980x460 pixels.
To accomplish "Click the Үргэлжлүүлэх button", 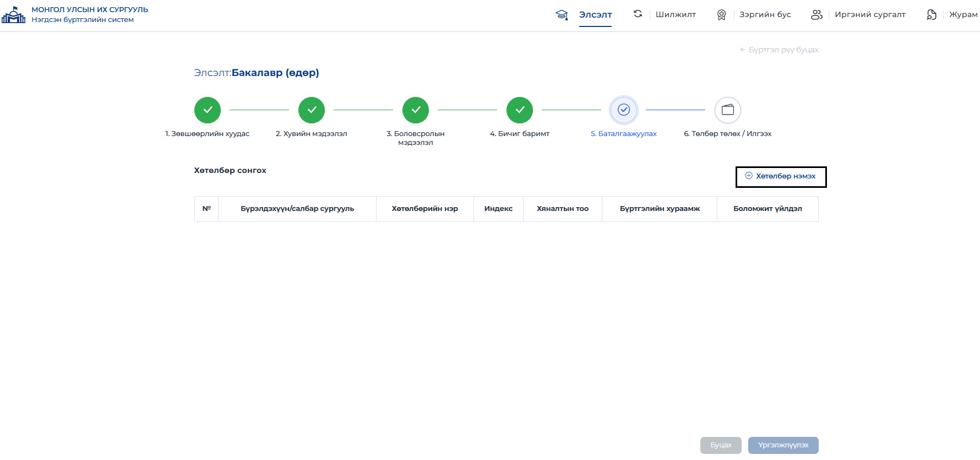I will [x=783, y=445].
